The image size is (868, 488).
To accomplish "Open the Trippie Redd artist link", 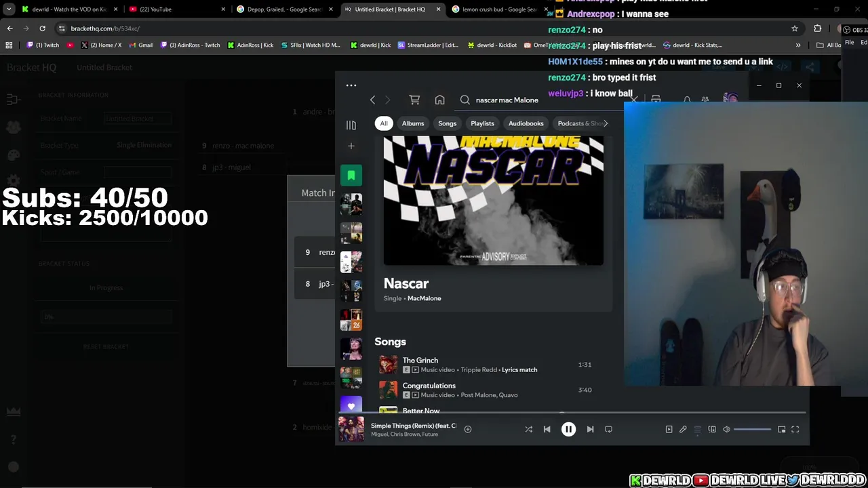I will tap(479, 370).
